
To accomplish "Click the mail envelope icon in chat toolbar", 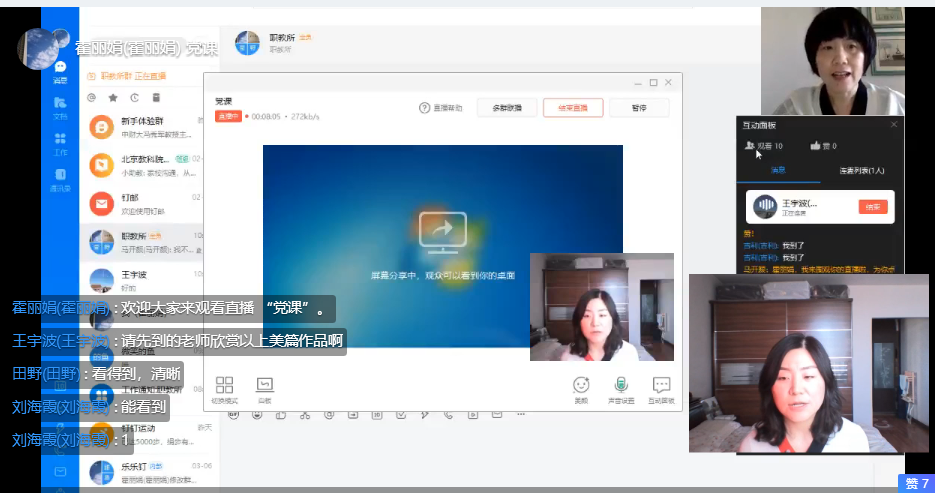I will tap(497, 414).
